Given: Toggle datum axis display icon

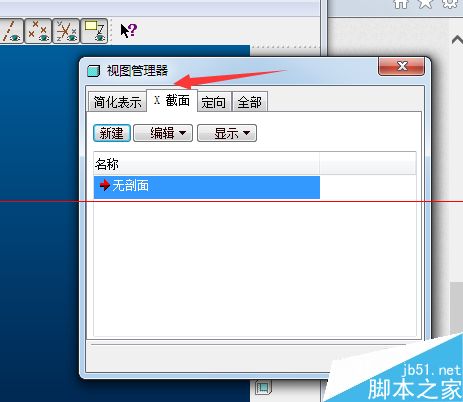Looking at the screenshot, I should (x=11, y=31).
